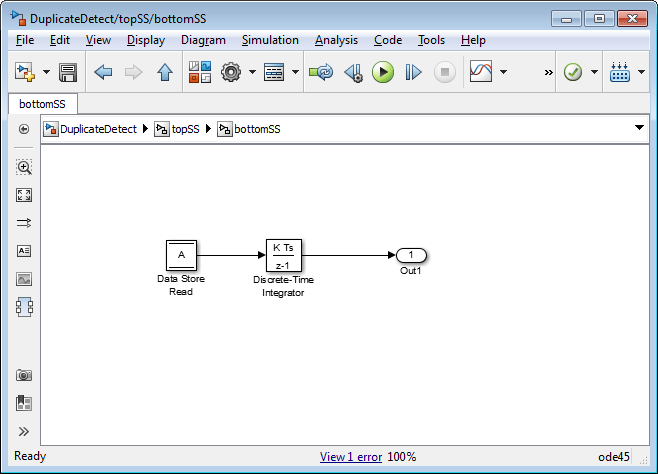
Task: Open the Analysis menu
Action: click(336, 40)
